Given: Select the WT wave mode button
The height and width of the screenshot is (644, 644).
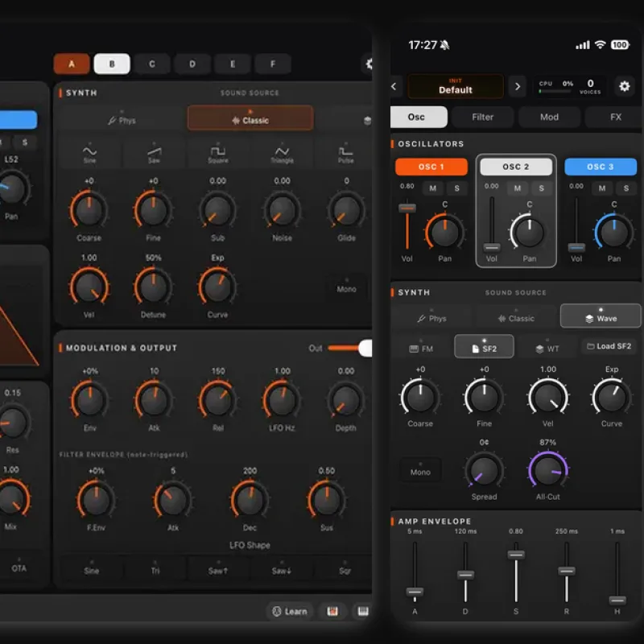Looking at the screenshot, I should point(547,348).
